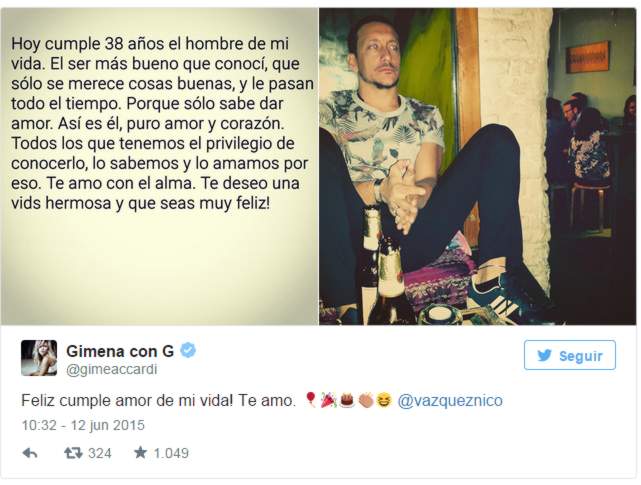The height and width of the screenshot is (485, 641).
Task: Favorite the tweet with star icon
Action: [x=140, y=452]
